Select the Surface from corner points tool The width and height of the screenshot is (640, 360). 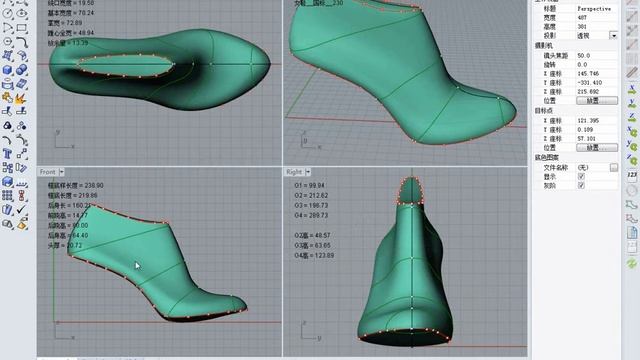[7, 56]
